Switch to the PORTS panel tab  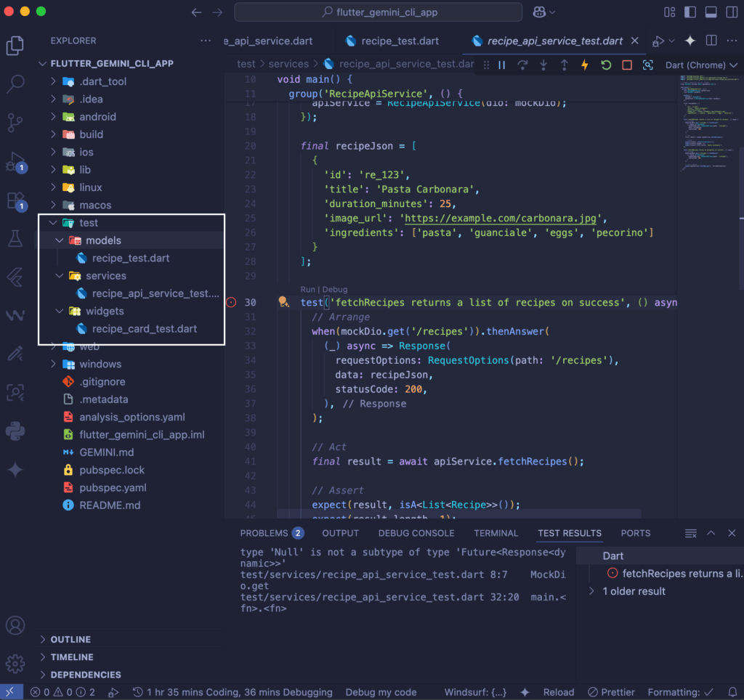coord(635,533)
